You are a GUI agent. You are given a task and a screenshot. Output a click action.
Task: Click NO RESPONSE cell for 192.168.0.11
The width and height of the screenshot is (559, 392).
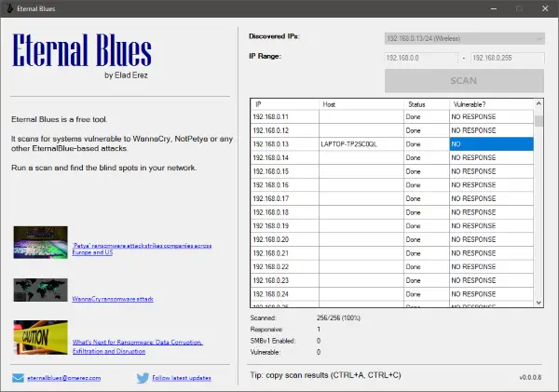(492, 117)
